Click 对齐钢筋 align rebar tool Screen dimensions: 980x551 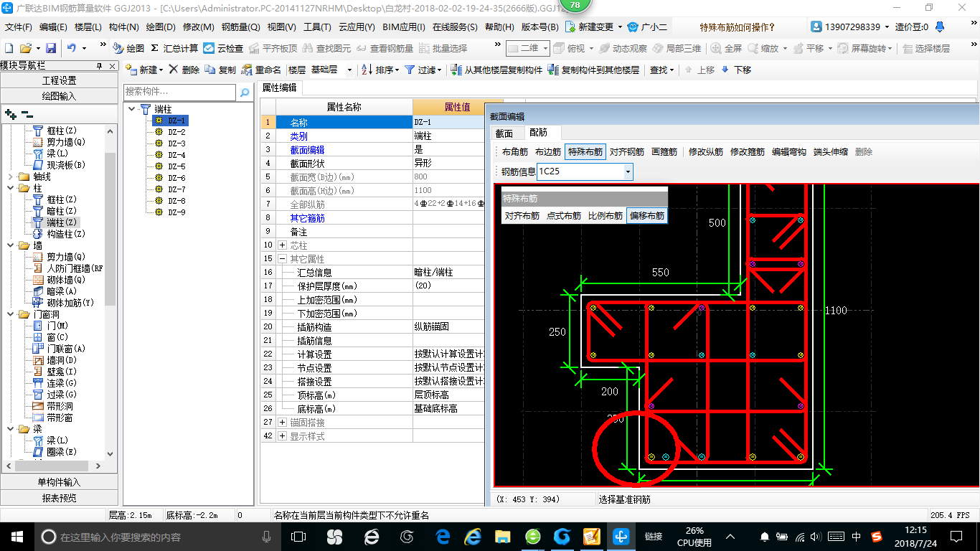tap(627, 152)
